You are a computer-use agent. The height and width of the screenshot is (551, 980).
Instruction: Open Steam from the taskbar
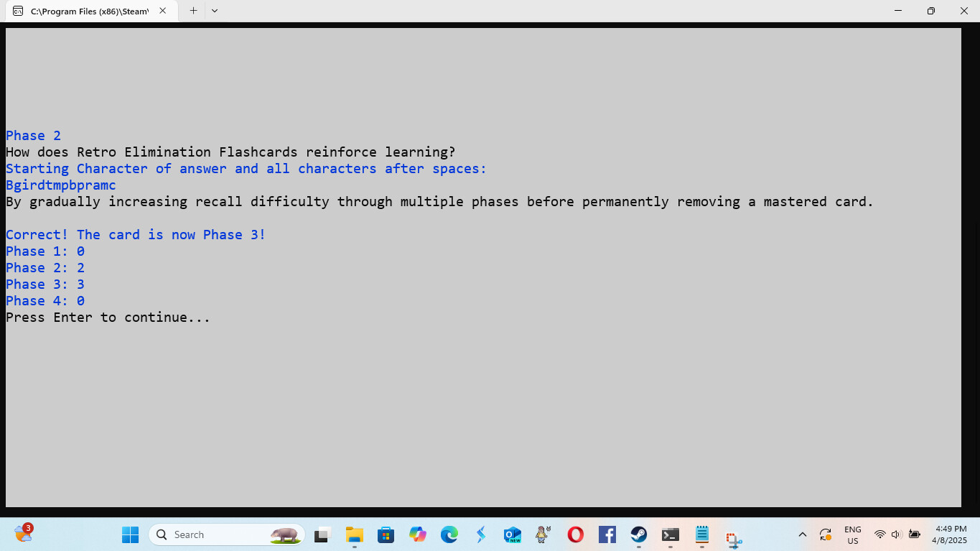638,534
